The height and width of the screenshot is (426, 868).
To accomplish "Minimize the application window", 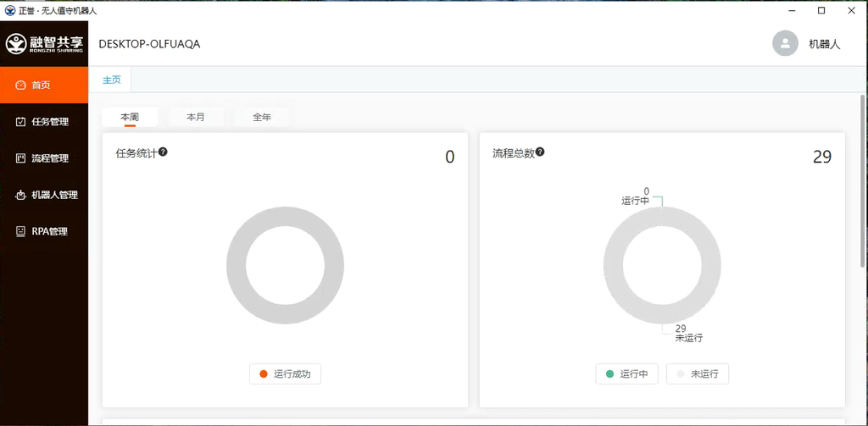I will pos(792,10).
